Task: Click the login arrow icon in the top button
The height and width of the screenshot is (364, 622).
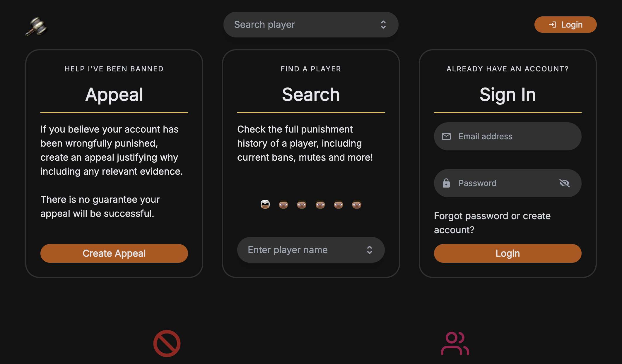Action: (x=553, y=25)
